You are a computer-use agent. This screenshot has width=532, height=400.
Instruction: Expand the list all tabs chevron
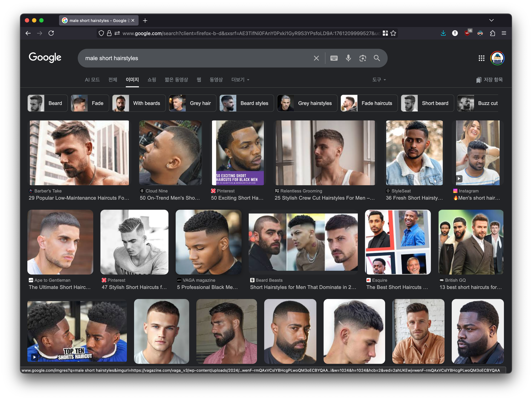pos(491,21)
